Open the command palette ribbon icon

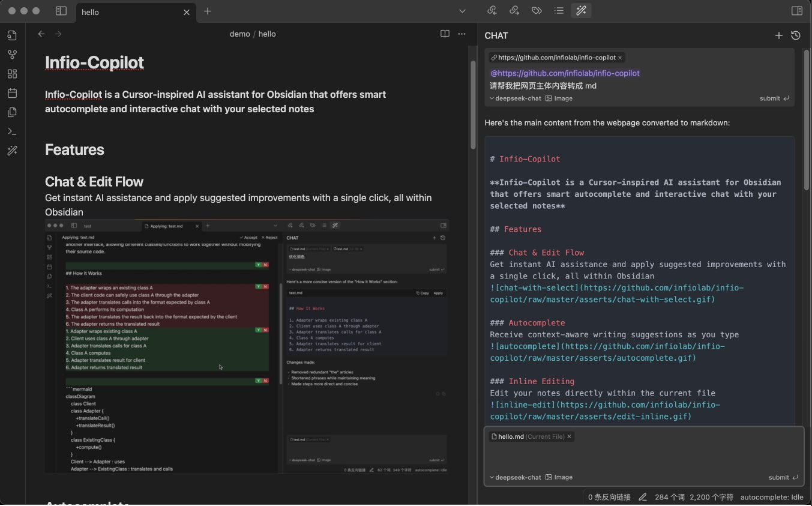coord(12,131)
